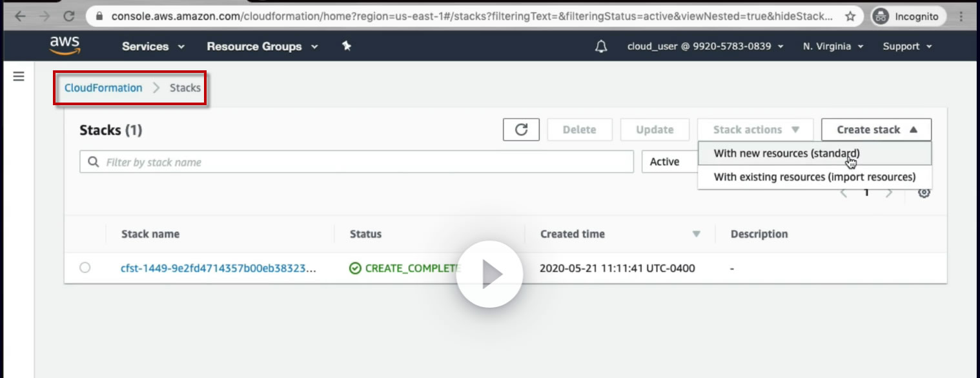980x378 pixels.
Task: Bookmark this page with the star icon
Action: [851, 16]
